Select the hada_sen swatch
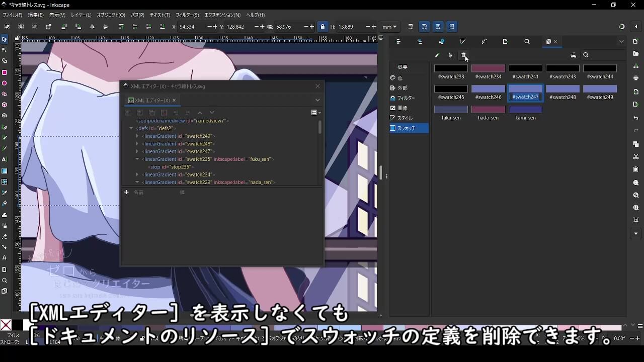 [x=488, y=113]
